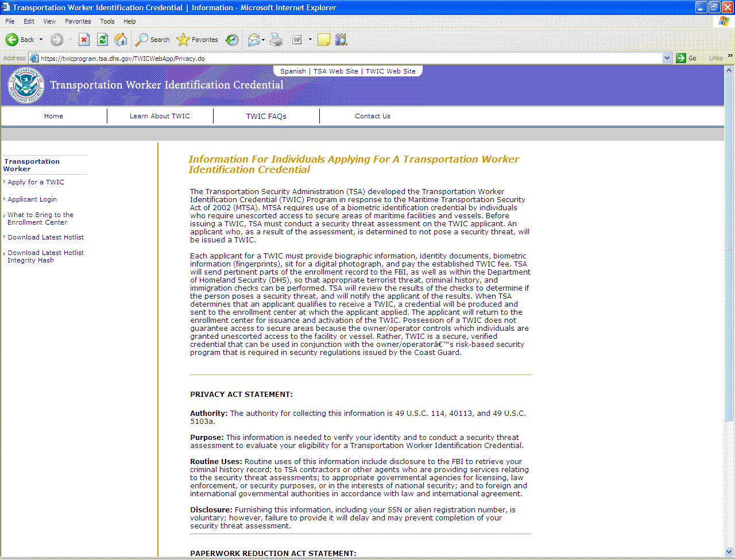This screenshot has height=560, width=735.
Task: Refresh the page using the green arrows icon
Action: click(x=102, y=40)
